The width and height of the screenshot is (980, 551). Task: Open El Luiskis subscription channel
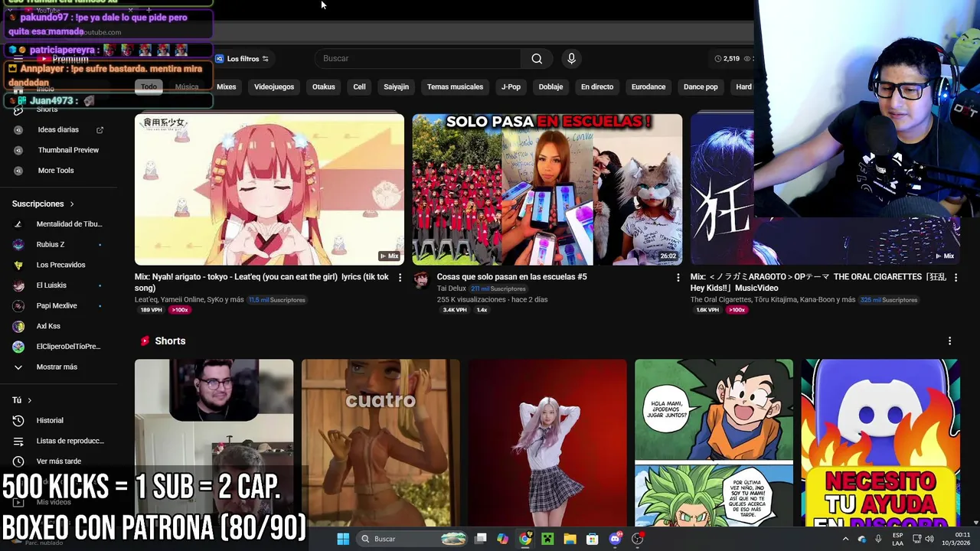[x=51, y=285]
